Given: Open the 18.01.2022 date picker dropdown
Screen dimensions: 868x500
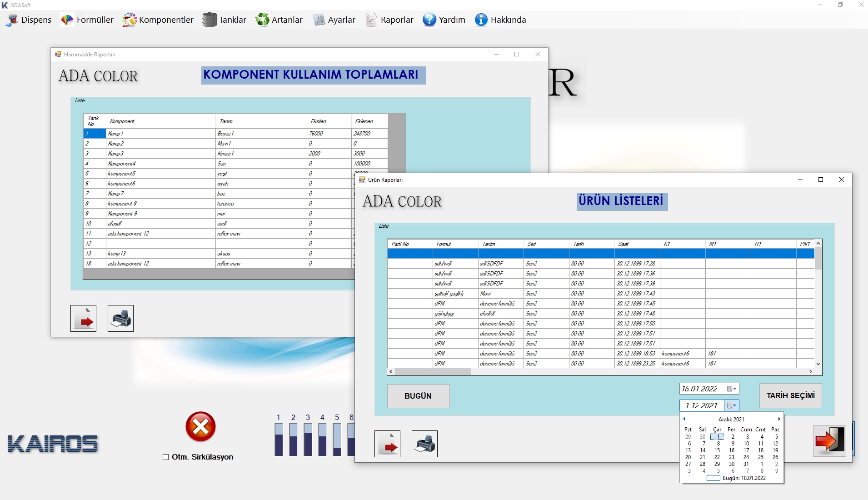Looking at the screenshot, I should tap(731, 389).
